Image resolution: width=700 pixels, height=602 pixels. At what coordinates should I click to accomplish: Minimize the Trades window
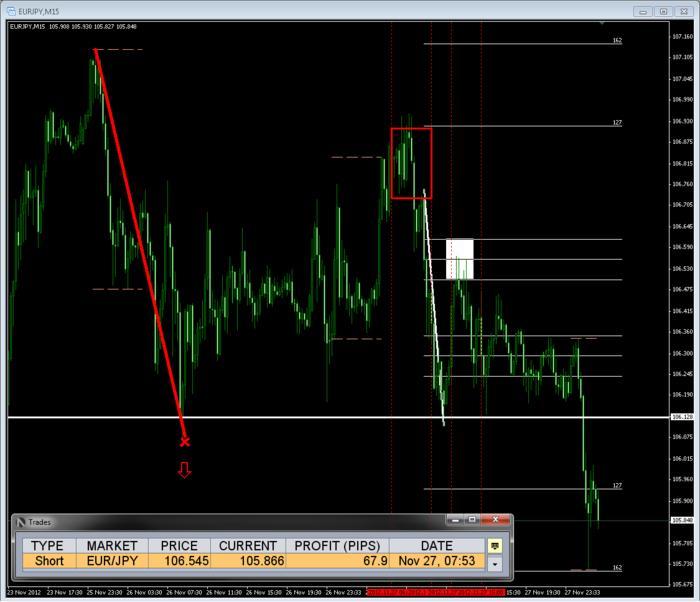(454, 520)
